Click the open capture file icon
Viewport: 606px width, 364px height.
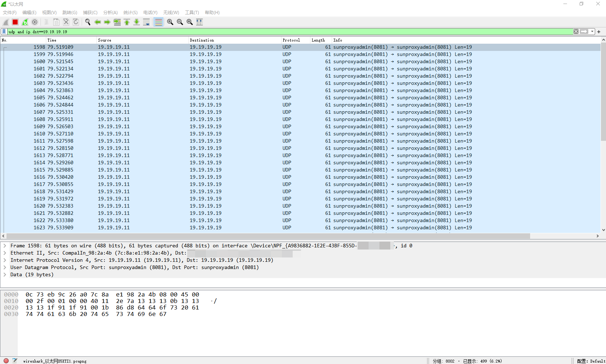(47, 22)
